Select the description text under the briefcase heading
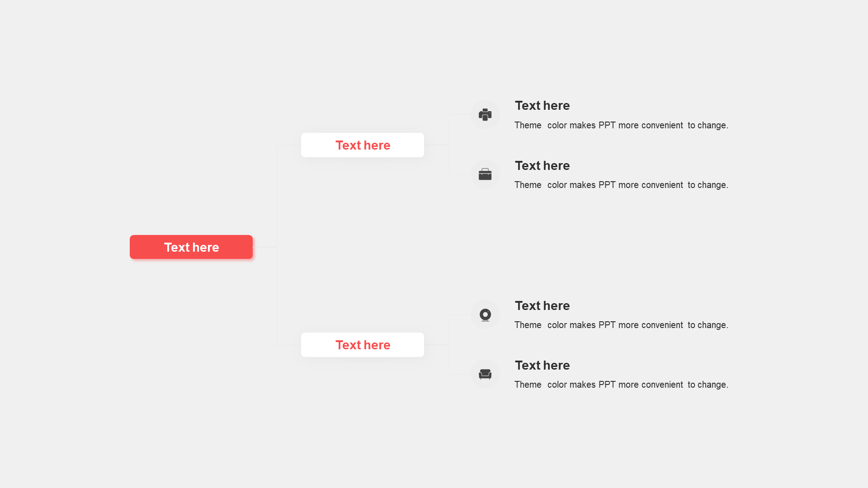Screen dimensions: 868x488 click(621, 185)
